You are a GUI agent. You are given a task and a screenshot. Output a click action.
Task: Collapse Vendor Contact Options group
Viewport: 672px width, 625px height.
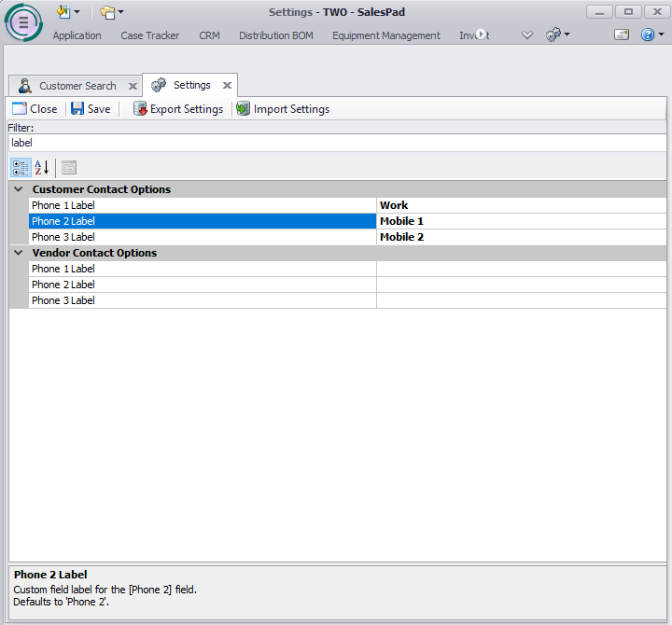click(x=19, y=253)
